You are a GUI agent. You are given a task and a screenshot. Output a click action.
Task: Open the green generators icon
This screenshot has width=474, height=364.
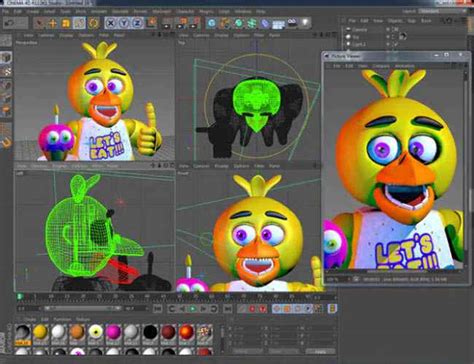239,23
